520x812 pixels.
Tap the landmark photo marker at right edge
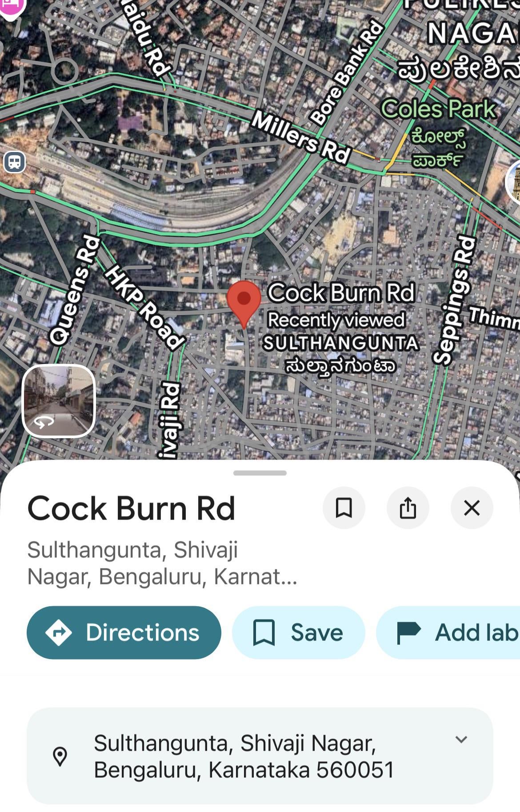[513, 181]
